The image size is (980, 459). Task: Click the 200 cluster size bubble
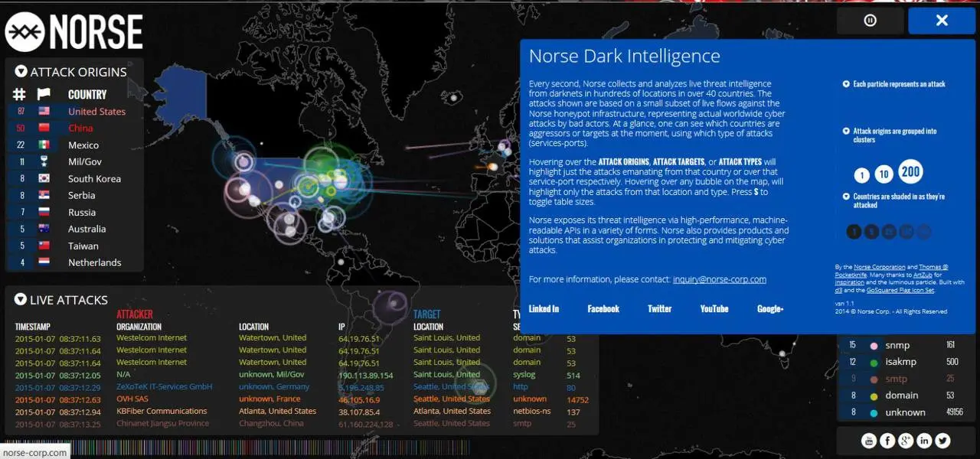[x=910, y=172]
